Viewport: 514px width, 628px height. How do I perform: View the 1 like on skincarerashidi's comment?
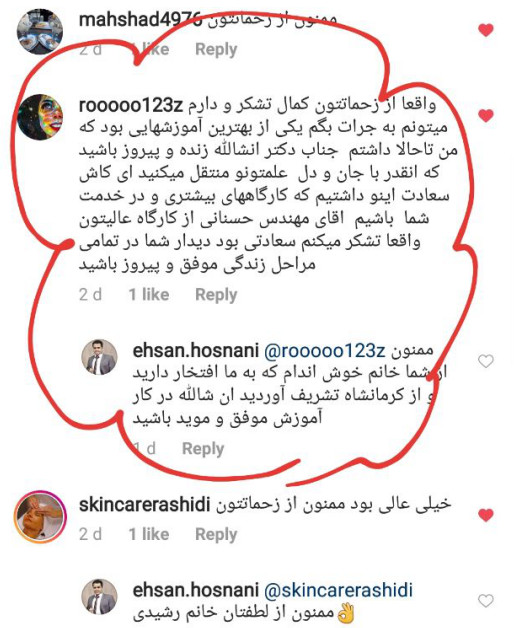pos(149,534)
